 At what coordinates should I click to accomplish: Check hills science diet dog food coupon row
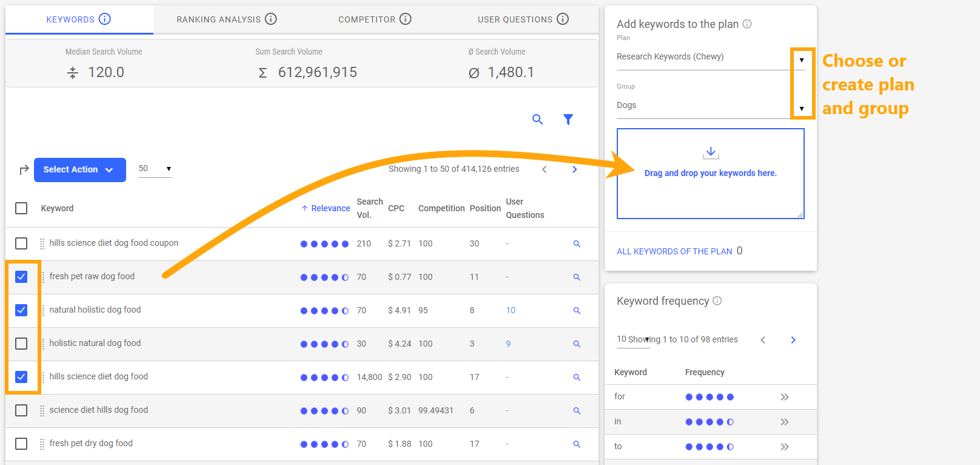[21, 243]
